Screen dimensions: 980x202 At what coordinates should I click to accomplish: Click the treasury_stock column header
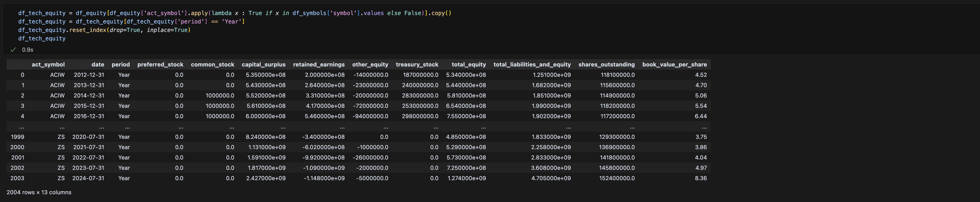(417, 64)
